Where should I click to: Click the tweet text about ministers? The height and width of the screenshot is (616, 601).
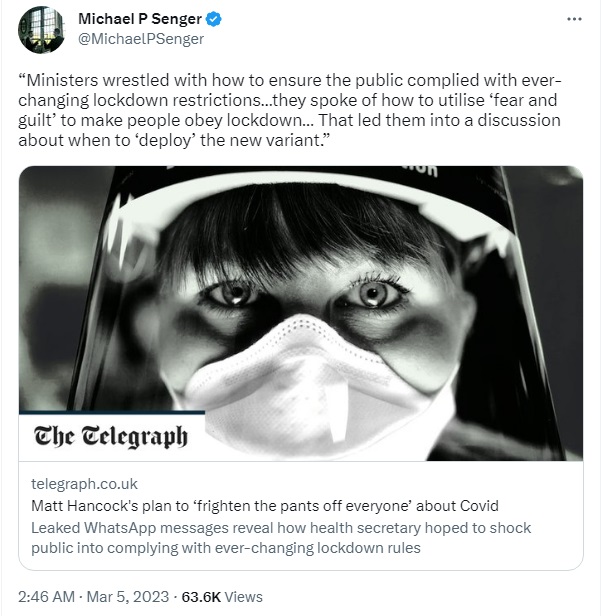(x=290, y=110)
